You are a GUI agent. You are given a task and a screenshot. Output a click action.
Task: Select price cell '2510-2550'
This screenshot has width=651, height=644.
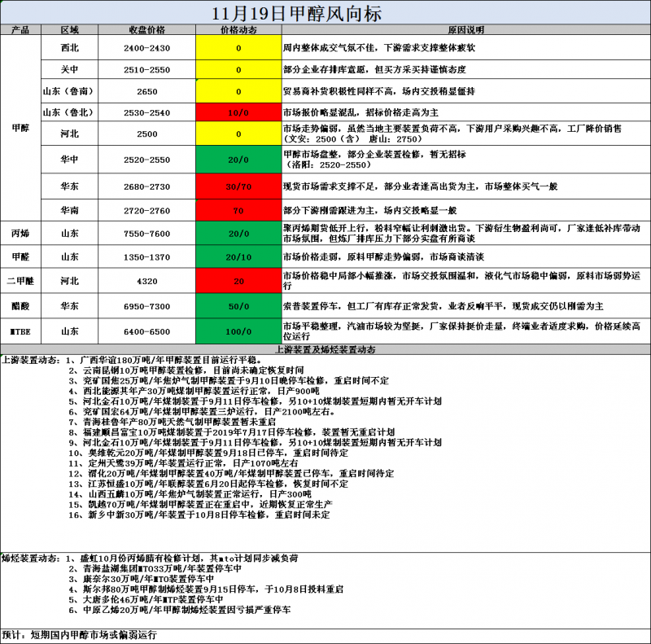coord(147,69)
